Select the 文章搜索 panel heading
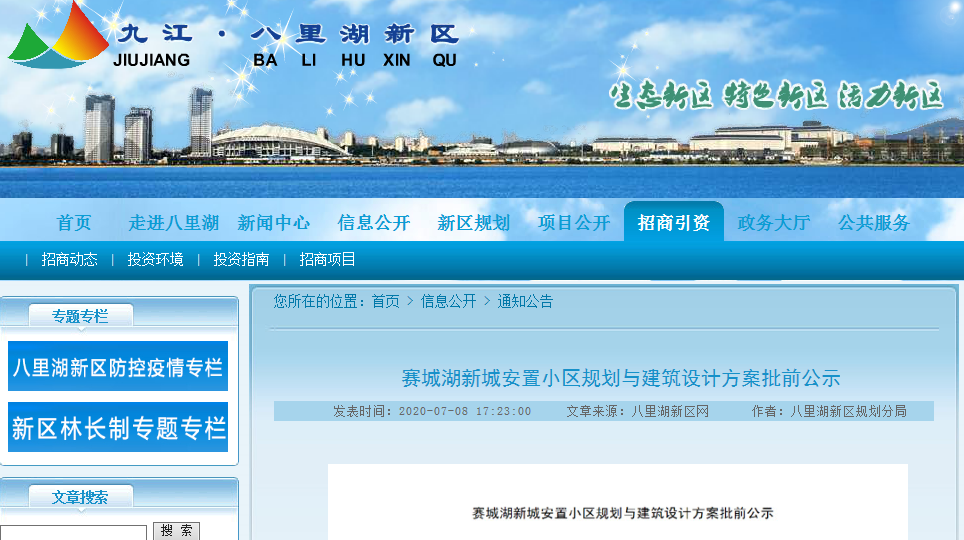The width and height of the screenshot is (964, 540). [x=81, y=497]
